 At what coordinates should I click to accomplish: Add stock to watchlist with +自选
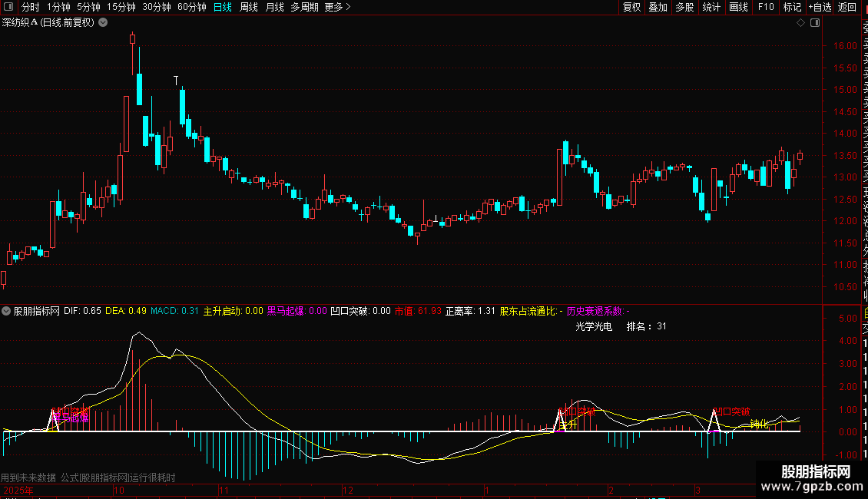tap(820, 7)
